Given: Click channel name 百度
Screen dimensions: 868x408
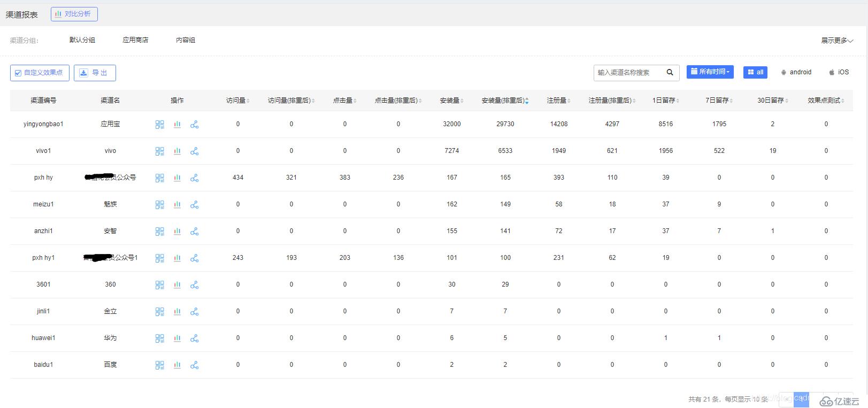Looking at the screenshot, I should pyautogui.click(x=110, y=365).
